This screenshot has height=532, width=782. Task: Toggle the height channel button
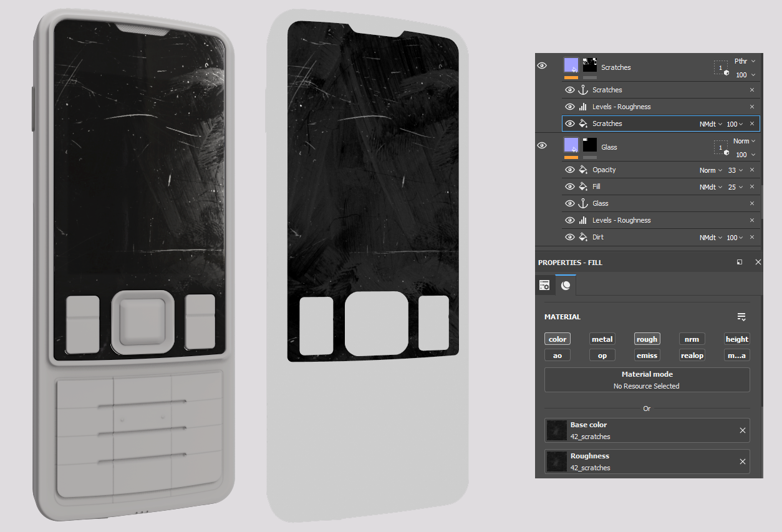pos(737,339)
